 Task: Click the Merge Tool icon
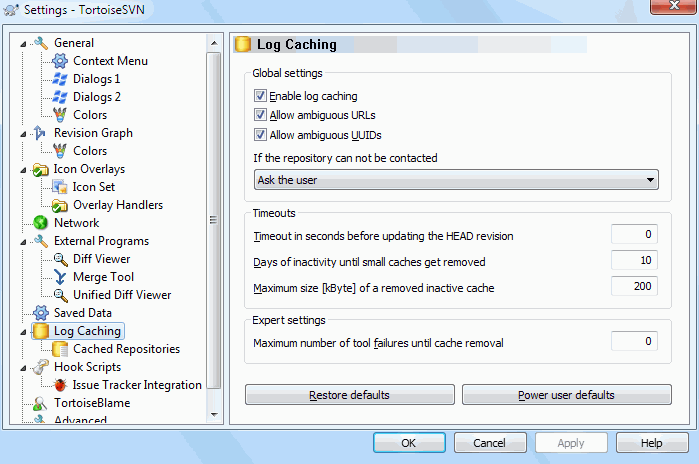(60, 277)
